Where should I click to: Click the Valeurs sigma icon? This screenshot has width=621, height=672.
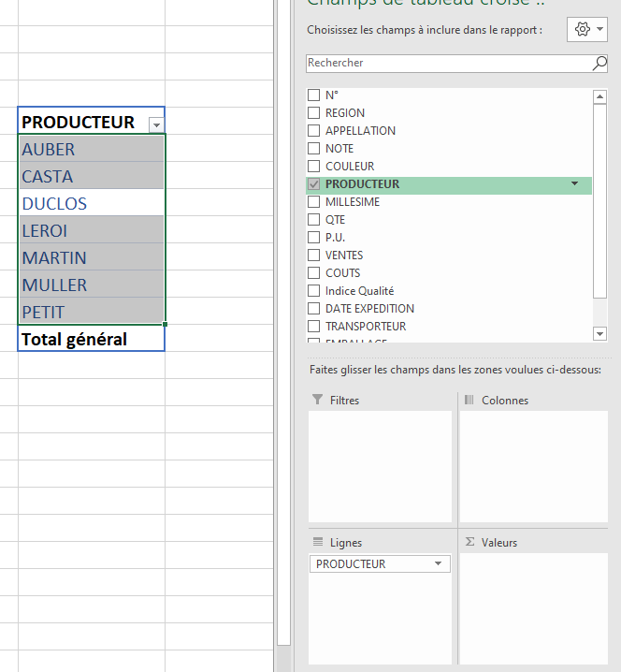[x=469, y=542]
